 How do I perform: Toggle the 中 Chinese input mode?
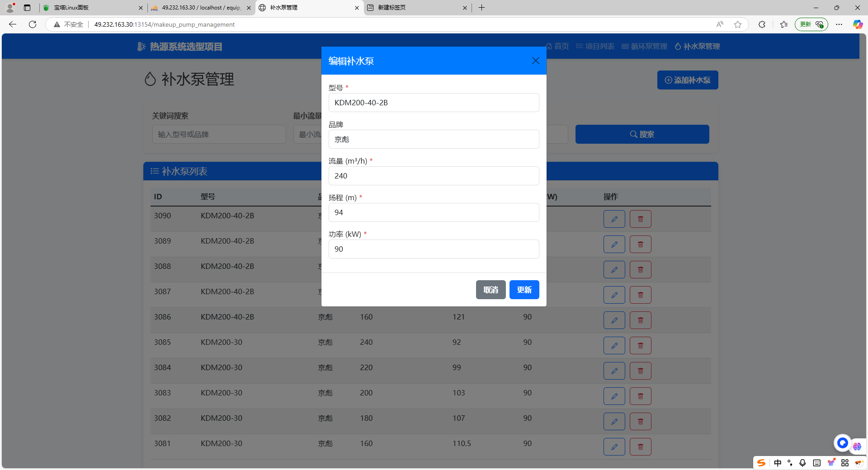(x=778, y=463)
